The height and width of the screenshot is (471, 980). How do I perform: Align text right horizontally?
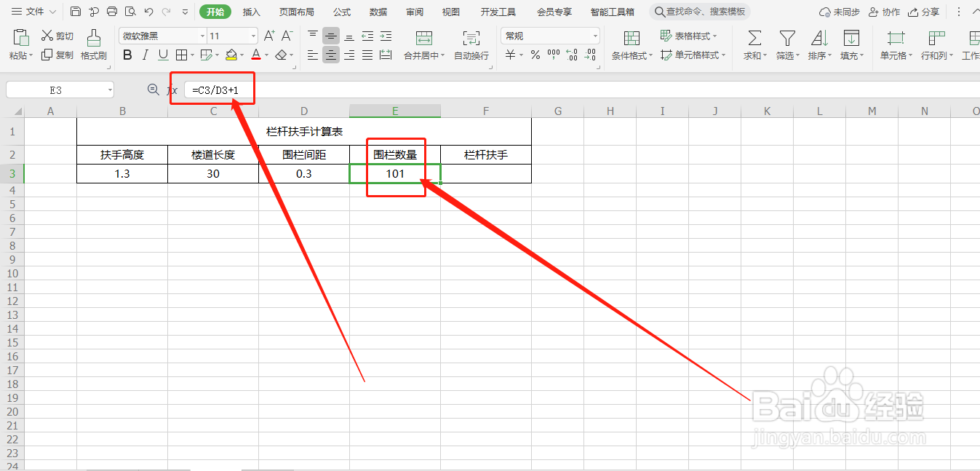[349, 55]
